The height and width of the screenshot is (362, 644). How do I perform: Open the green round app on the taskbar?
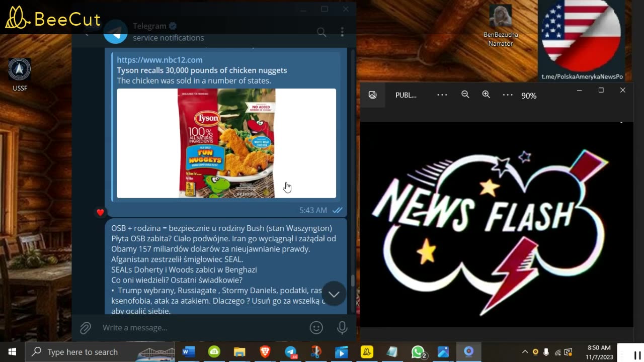[214, 352]
